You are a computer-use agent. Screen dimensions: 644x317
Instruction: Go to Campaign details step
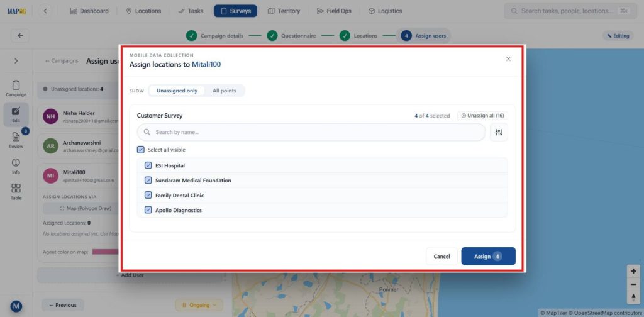click(214, 36)
